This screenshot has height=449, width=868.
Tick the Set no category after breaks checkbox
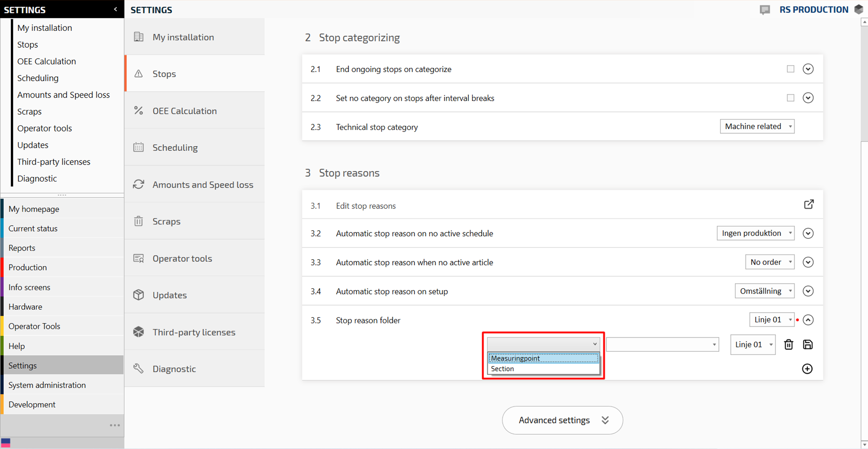tap(790, 98)
